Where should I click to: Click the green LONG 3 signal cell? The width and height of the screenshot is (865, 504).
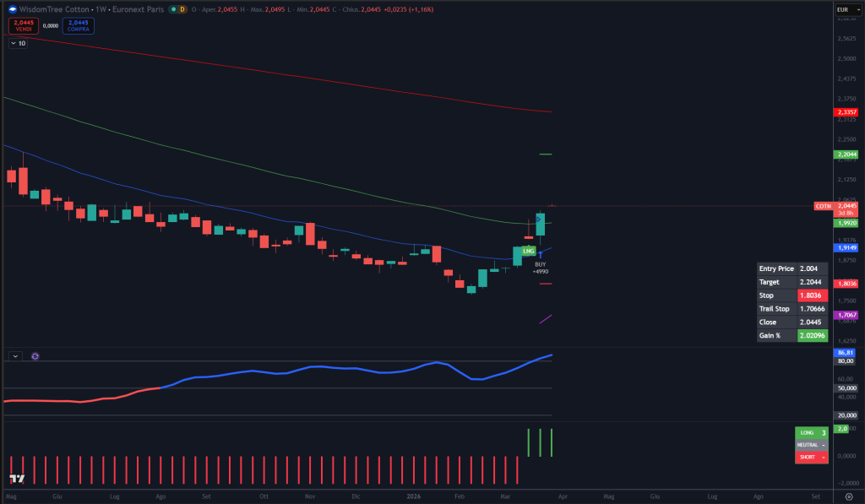pyautogui.click(x=812, y=433)
